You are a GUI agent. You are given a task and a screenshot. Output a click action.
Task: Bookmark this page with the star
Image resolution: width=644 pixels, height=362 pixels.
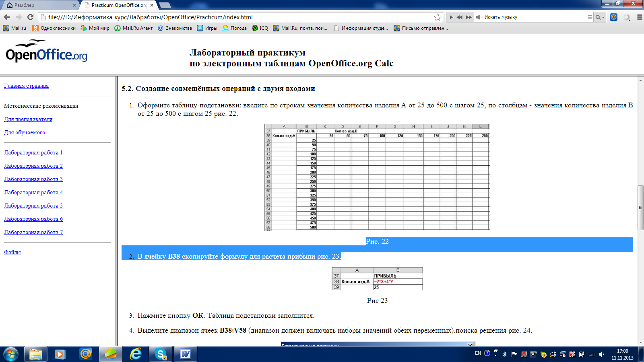pos(438,17)
